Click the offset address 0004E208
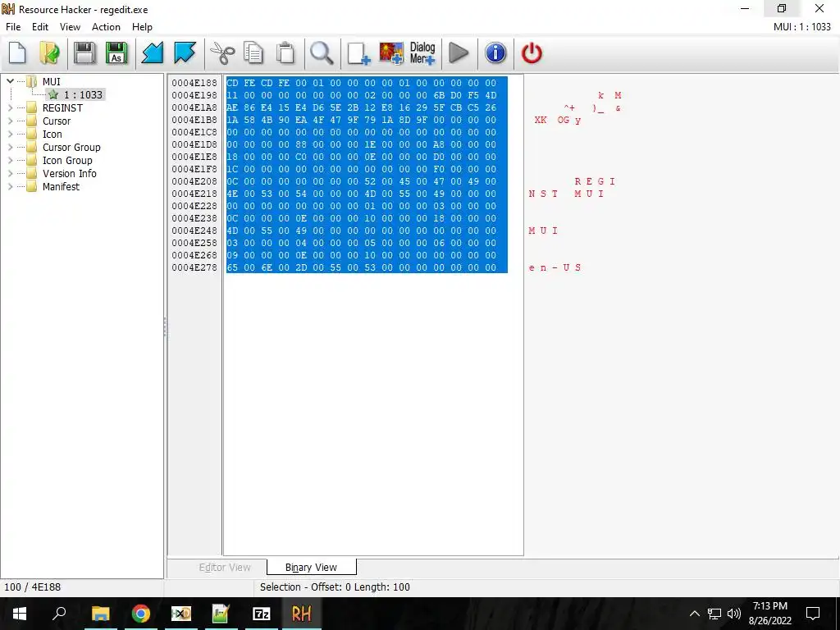The image size is (840, 630). [x=194, y=181]
